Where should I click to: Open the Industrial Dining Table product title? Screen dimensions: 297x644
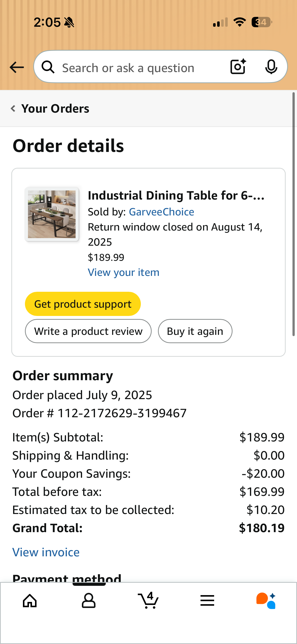click(176, 196)
